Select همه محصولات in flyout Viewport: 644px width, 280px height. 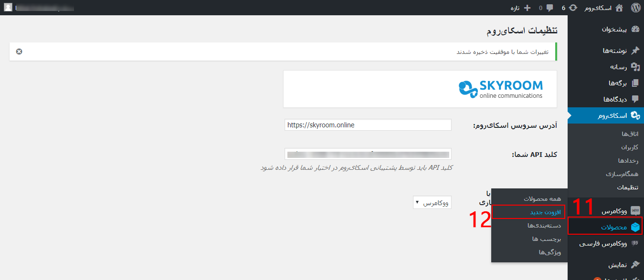(x=542, y=198)
